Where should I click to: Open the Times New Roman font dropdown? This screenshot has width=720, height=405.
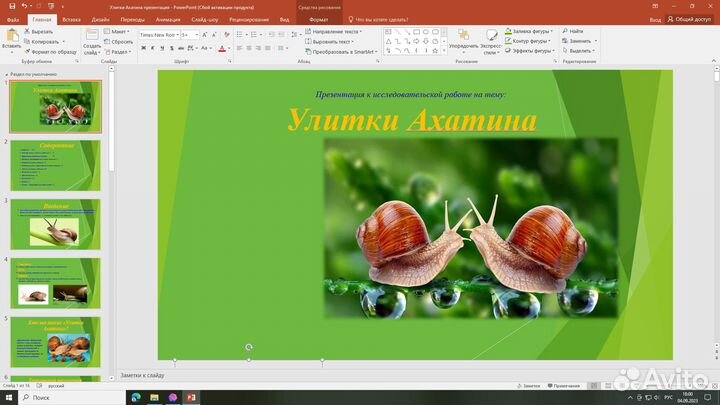pos(158,34)
